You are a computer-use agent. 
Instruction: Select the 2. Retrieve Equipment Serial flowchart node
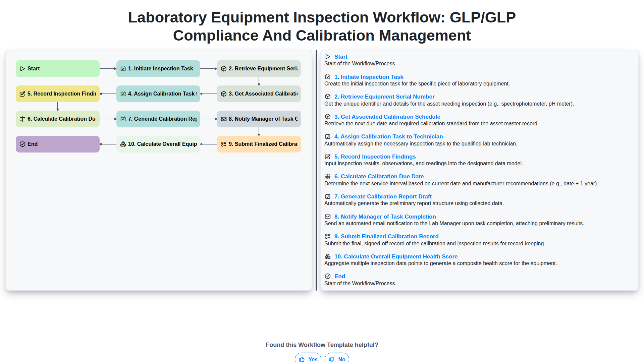click(x=259, y=69)
